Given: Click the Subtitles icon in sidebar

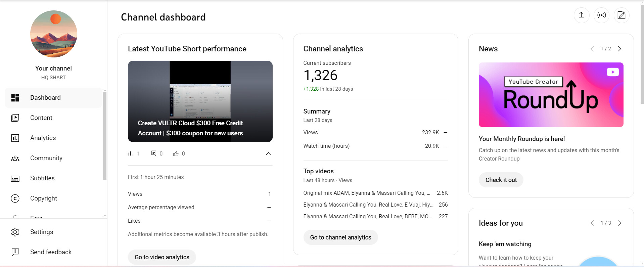Looking at the screenshot, I should (15, 178).
